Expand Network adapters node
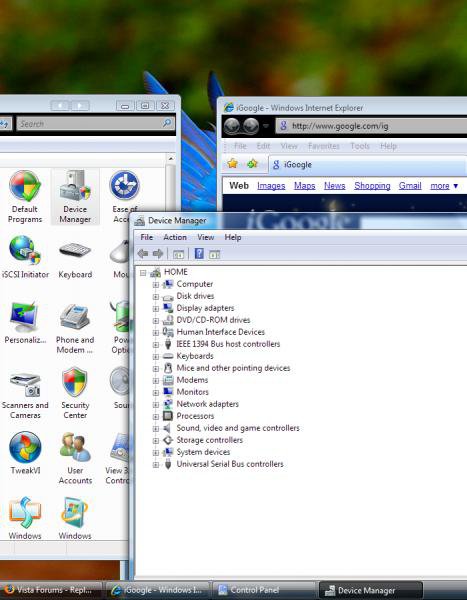 click(x=155, y=404)
